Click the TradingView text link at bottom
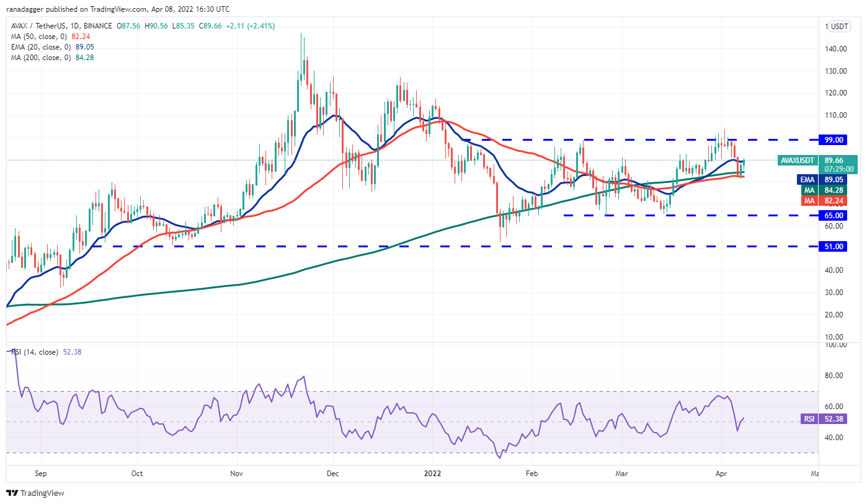This screenshot has width=867, height=504. (42, 493)
